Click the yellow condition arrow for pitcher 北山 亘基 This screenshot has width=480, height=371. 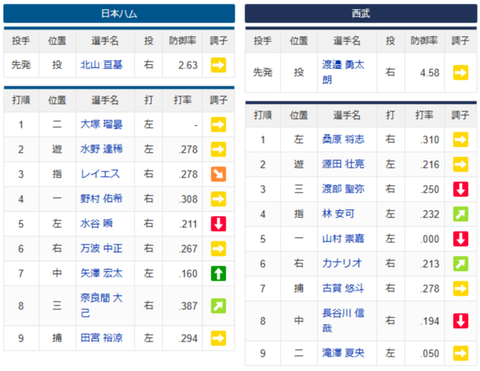point(218,65)
